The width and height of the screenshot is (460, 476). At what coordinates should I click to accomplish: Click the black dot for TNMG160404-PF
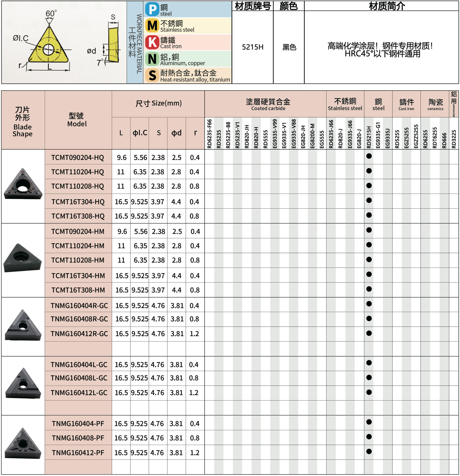click(x=369, y=422)
